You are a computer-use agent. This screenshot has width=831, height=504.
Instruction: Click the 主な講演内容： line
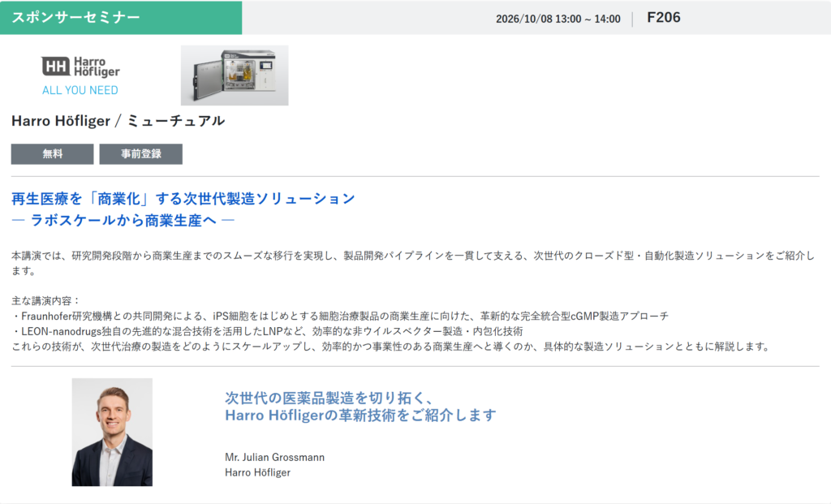pyautogui.click(x=45, y=300)
